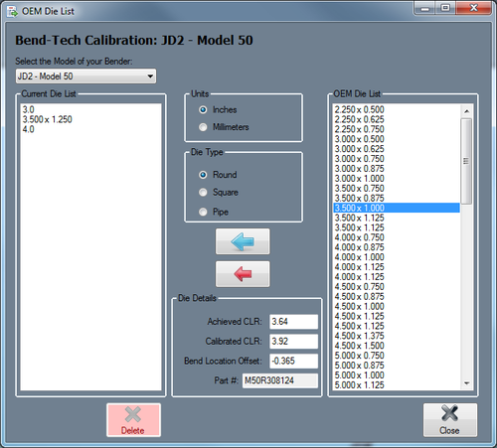497x448 pixels.
Task: Click the OEM list scroll down arrow
Action: tap(466, 383)
